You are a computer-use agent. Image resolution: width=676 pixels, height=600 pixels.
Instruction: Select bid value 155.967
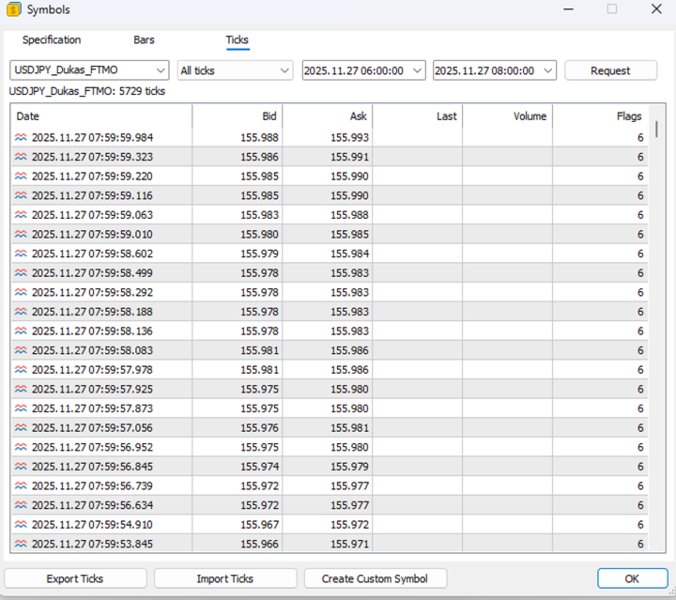click(x=260, y=525)
